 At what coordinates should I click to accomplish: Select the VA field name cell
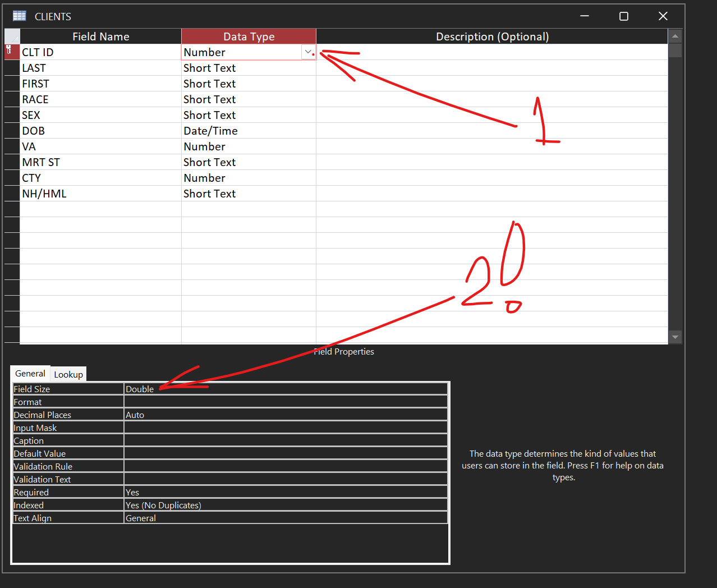(100, 146)
